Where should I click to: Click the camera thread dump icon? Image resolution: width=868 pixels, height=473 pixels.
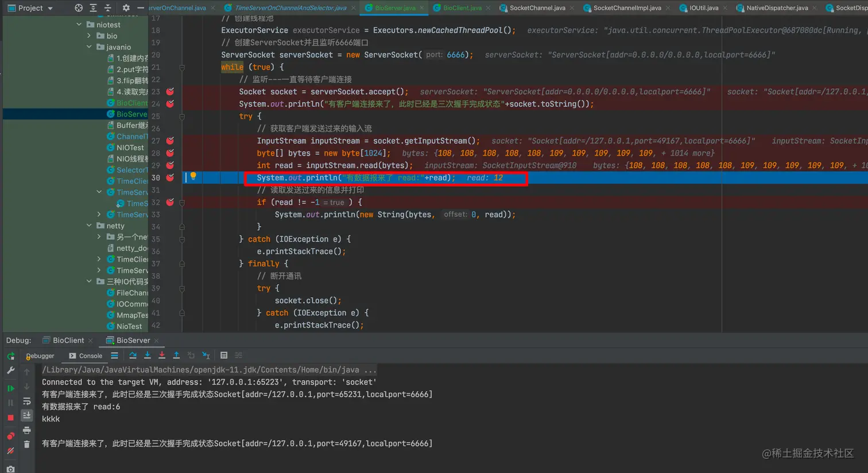click(11, 469)
